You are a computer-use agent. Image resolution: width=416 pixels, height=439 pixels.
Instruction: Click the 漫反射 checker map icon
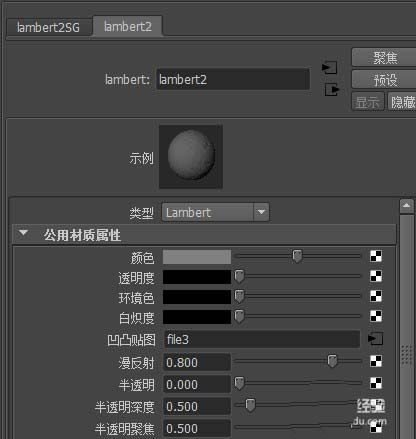[x=376, y=361]
